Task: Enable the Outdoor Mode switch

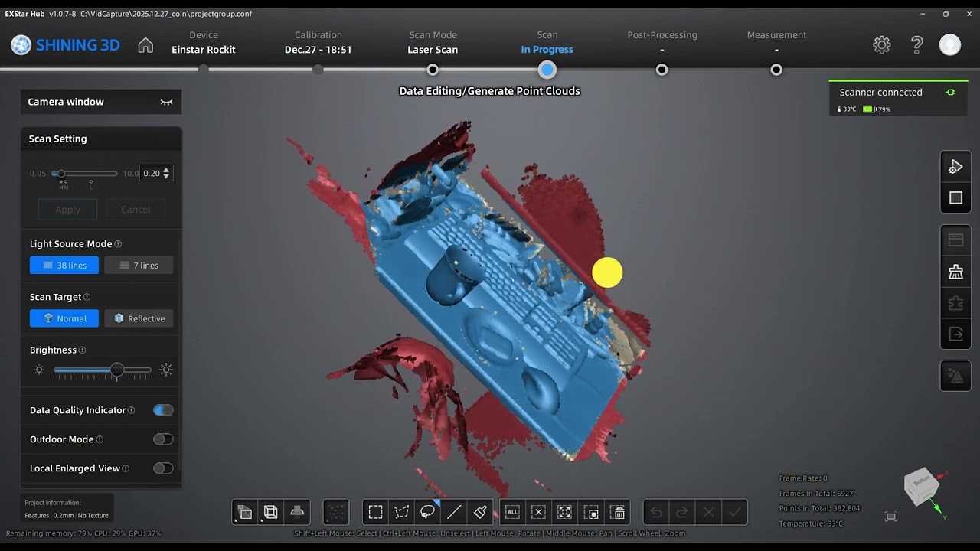Action: pos(163,439)
